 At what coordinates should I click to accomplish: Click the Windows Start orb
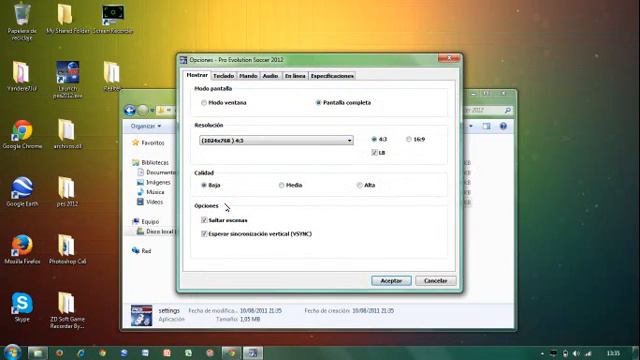(12, 352)
